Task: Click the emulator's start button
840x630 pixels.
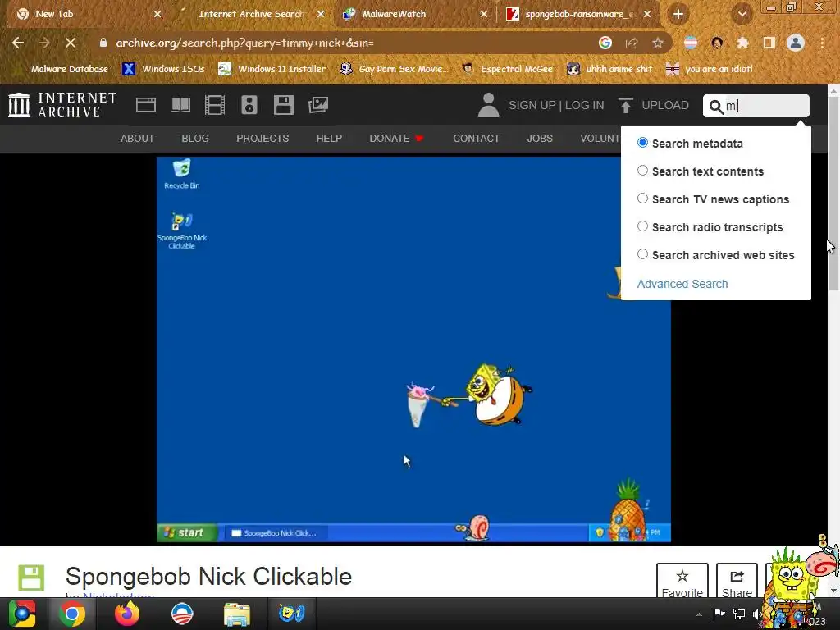Action: pos(187,532)
